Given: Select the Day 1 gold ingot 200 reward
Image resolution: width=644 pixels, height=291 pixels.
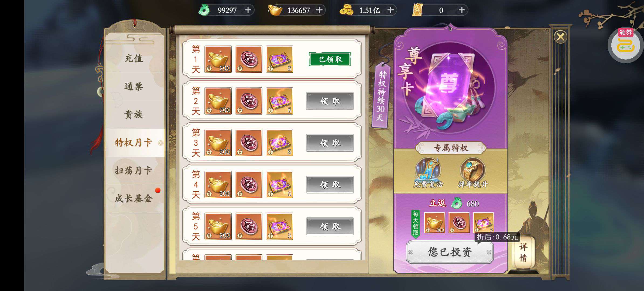Looking at the screenshot, I should click(x=218, y=59).
